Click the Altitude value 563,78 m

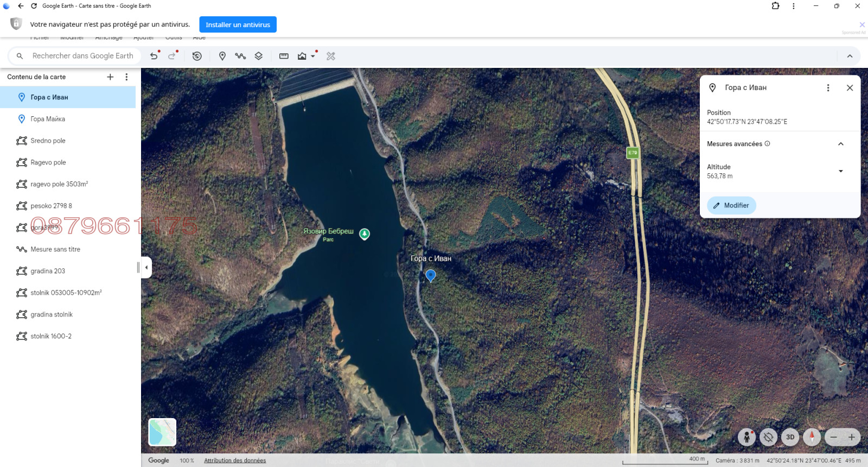[720, 176]
